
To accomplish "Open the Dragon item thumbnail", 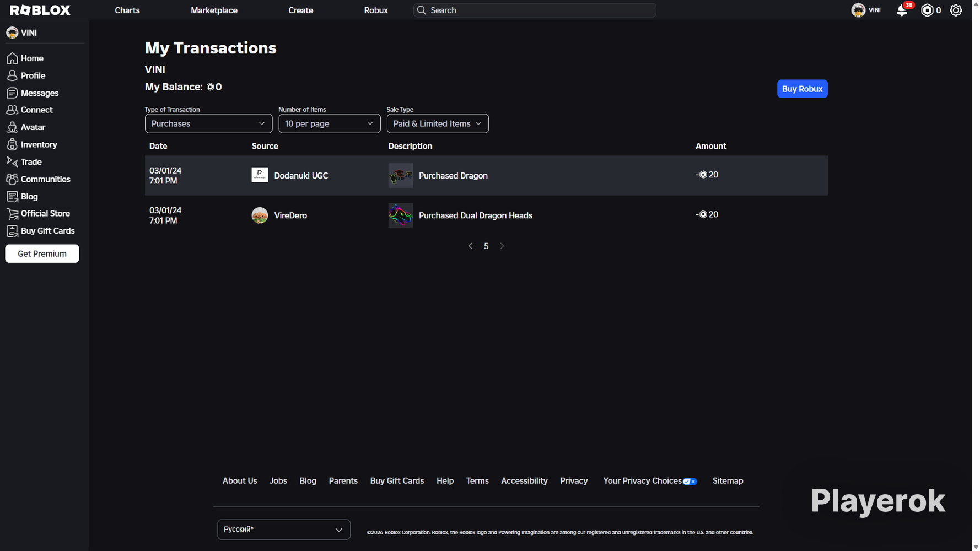I will coord(401,175).
